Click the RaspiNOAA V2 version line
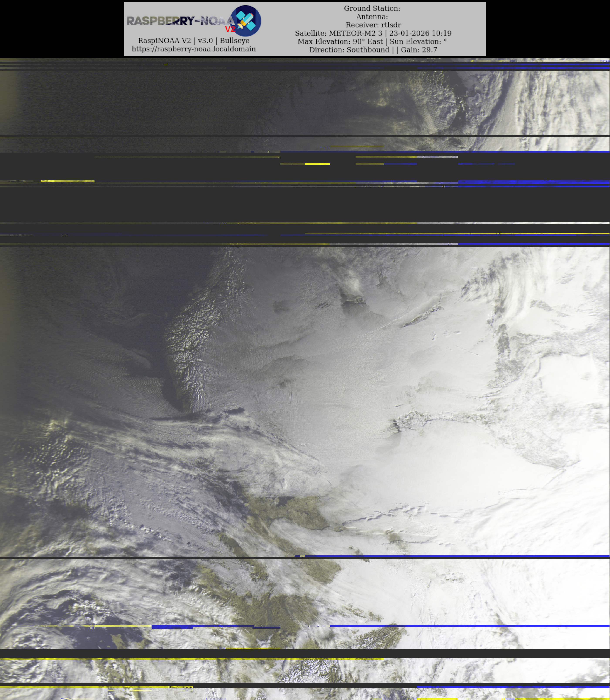This screenshot has height=700, width=610. coord(194,41)
